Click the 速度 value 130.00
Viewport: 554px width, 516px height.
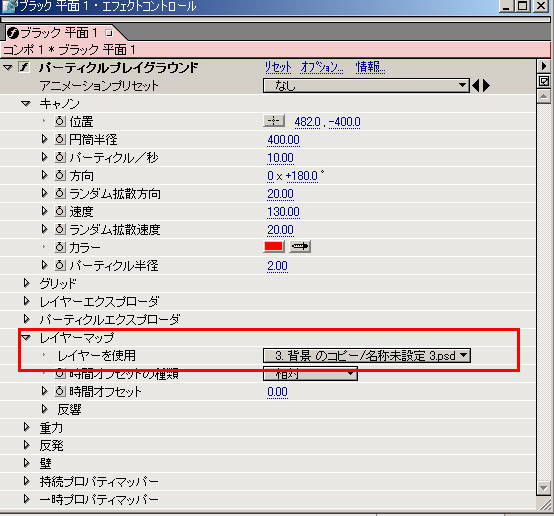coord(283,212)
